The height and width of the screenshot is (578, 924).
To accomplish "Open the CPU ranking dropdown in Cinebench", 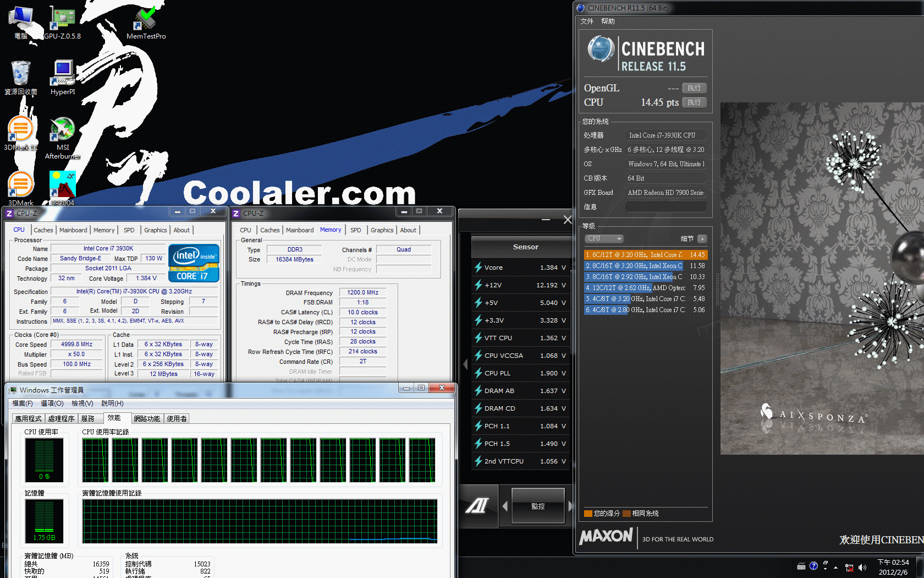I will point(604,238).
